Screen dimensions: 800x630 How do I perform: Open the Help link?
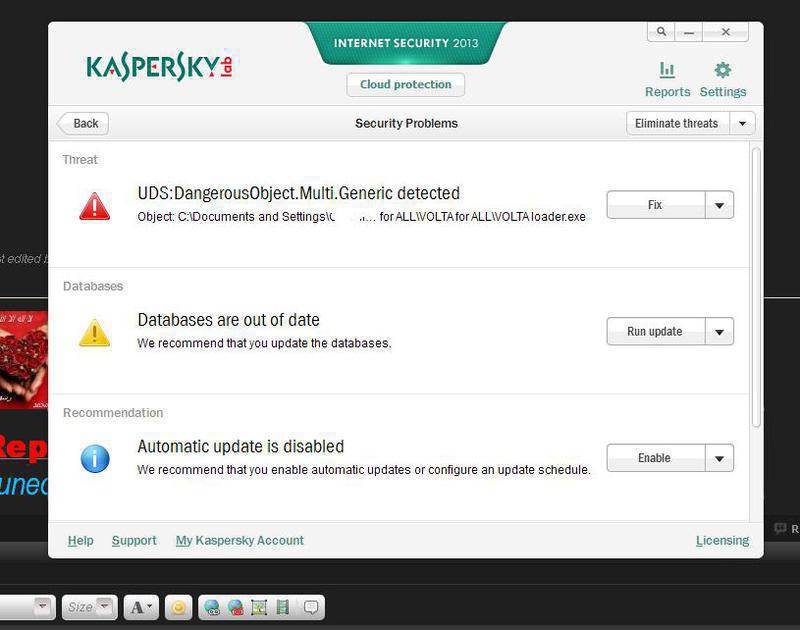click(81, 540)
